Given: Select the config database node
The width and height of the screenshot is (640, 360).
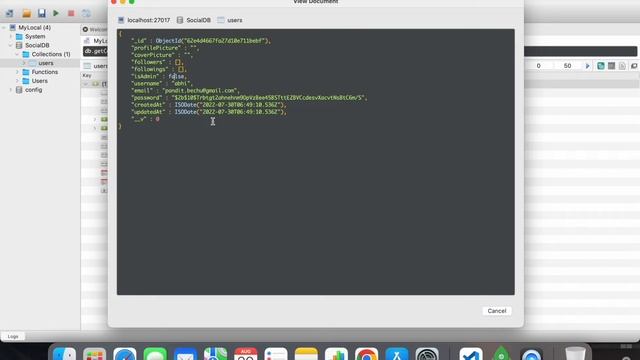Looking at the screenshot, I should 33,90.
